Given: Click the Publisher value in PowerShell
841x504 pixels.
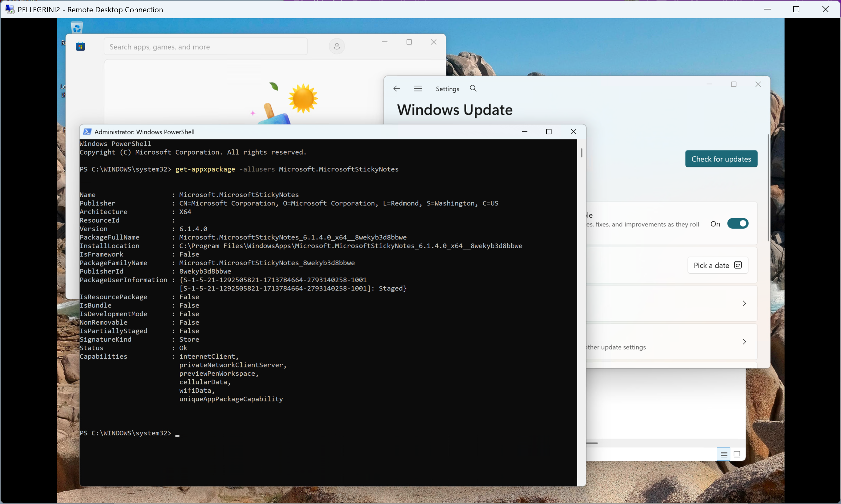Looking at the screenshot, I should [x=339, y=203].
